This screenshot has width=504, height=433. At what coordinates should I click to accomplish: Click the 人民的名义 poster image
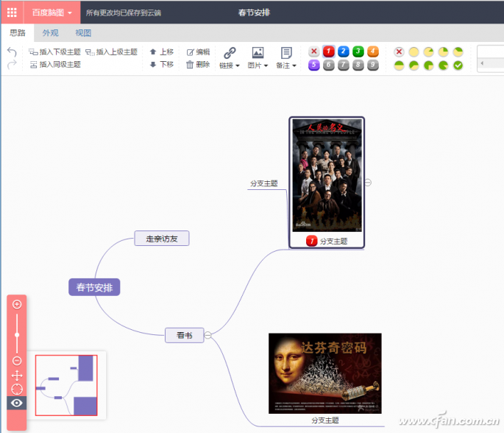(327, 175)
